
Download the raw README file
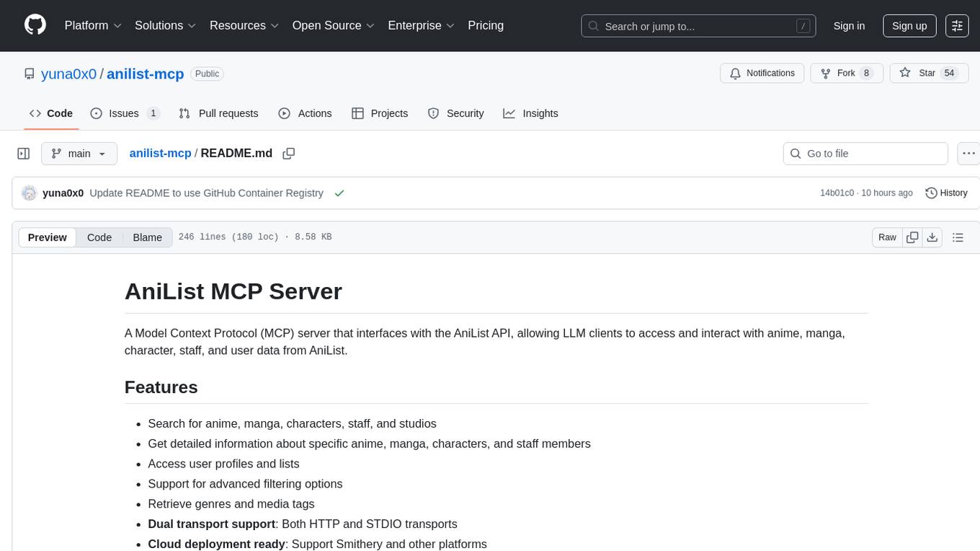[x=932, y=237]
